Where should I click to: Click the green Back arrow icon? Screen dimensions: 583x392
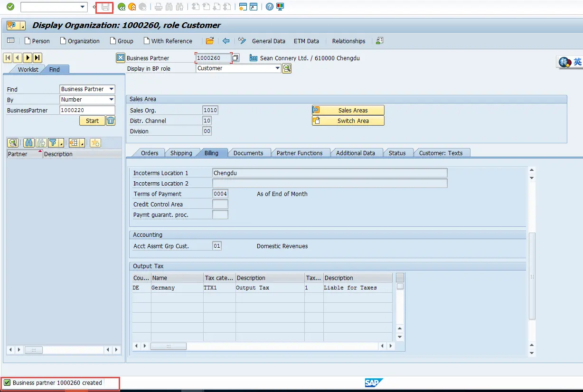pyautogui.click(x=122, y=7)
